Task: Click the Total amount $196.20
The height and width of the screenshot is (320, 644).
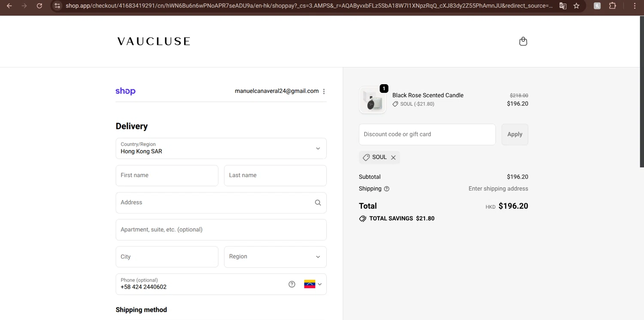Action: (x=513, y=206)
